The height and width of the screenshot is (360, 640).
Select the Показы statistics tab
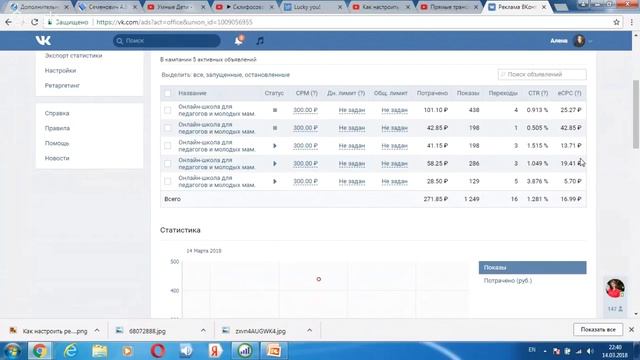pyautogui.click(x=532, y=268)
